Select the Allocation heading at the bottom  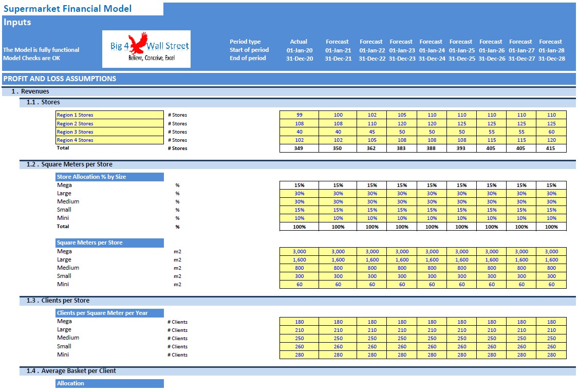(109, 383)
